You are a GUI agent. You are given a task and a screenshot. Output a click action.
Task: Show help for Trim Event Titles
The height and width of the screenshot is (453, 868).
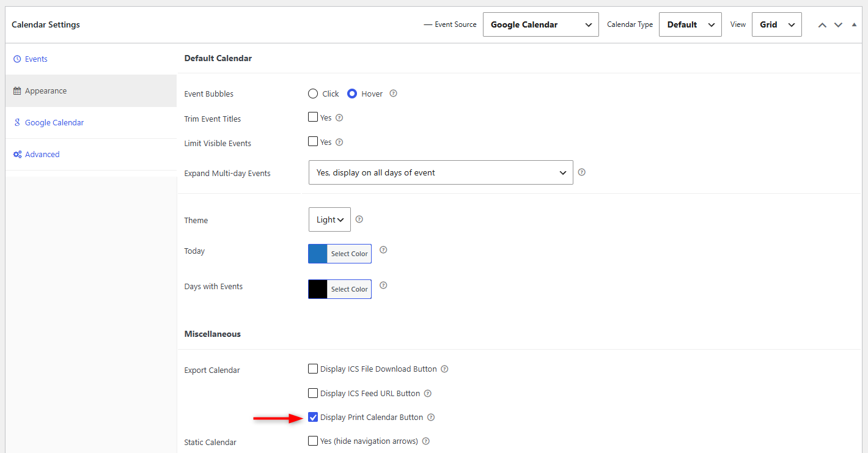click(339, 117)
